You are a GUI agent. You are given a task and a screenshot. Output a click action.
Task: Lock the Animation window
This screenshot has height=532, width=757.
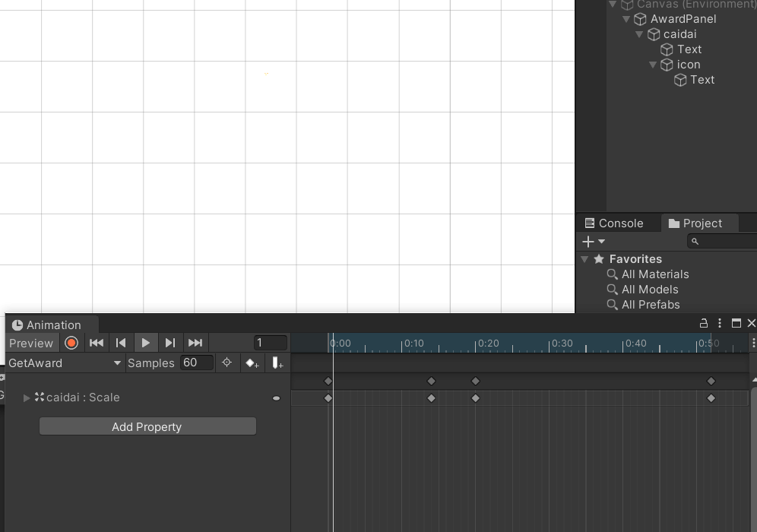click(704, 324)
